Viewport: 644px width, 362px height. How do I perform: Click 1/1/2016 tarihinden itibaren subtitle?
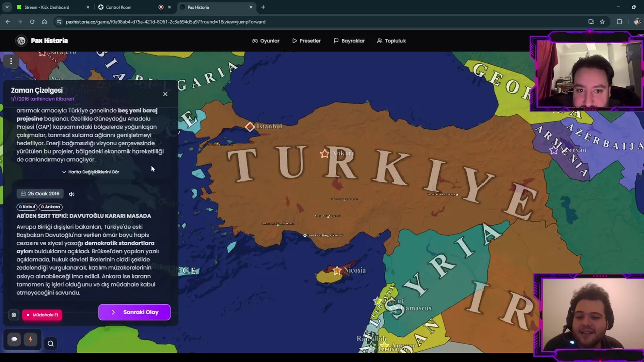[42, 99]
